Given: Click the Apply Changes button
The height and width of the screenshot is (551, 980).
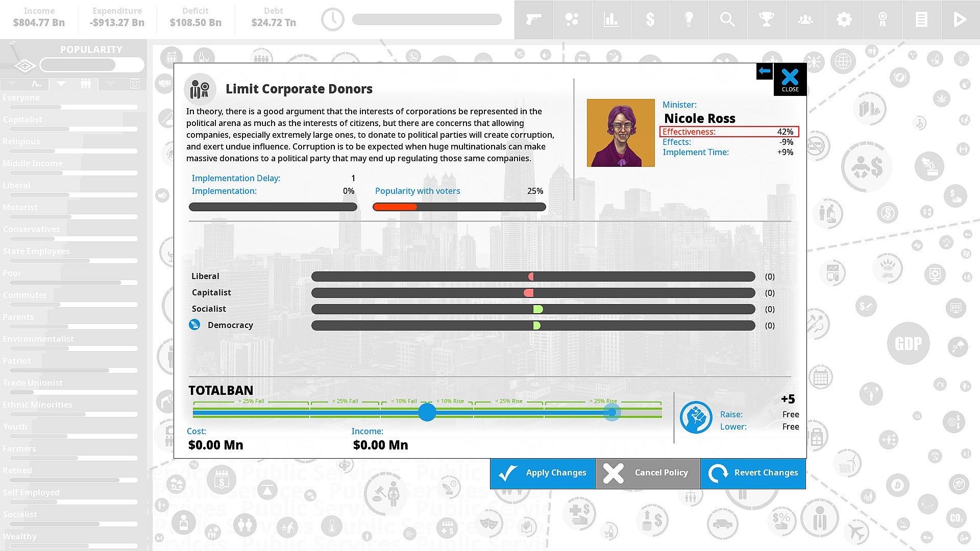Looking at the screenshot, I should (x=543, y=473).
